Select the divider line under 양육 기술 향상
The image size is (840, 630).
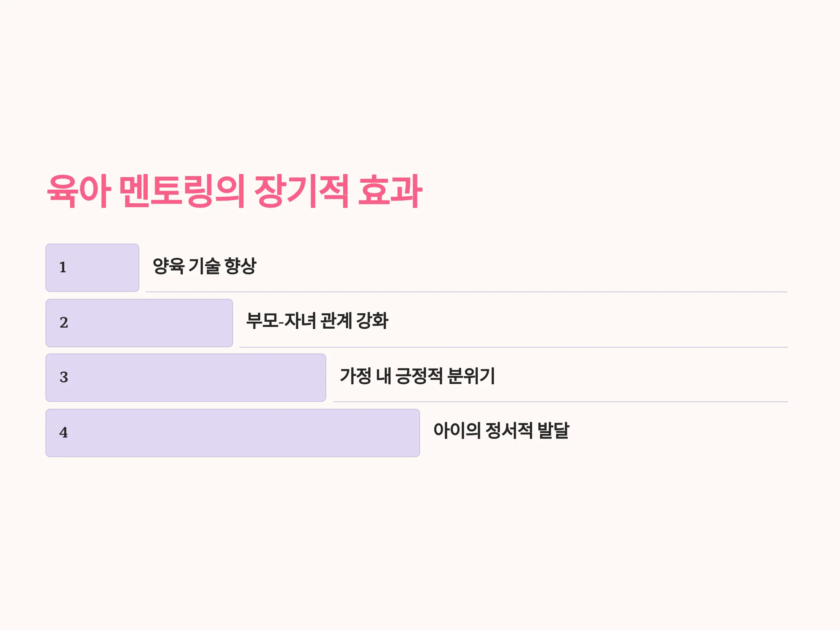coord(467,292)
